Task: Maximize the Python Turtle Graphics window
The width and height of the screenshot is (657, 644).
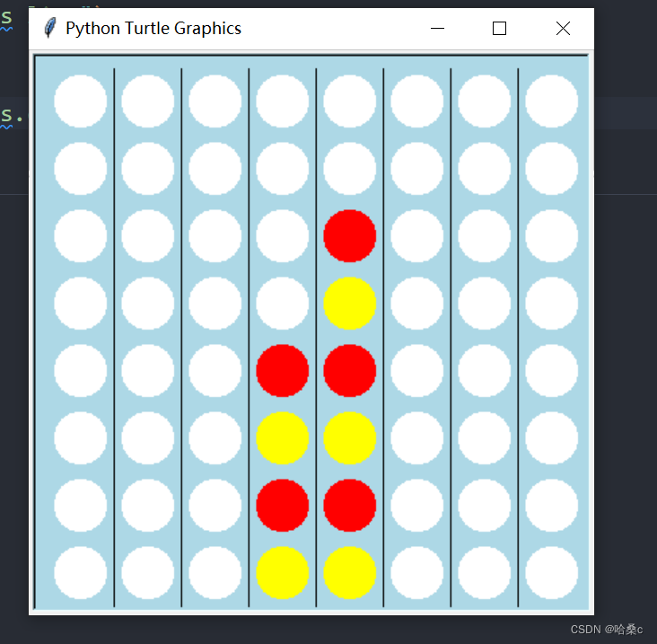Action: coord(499,29)
